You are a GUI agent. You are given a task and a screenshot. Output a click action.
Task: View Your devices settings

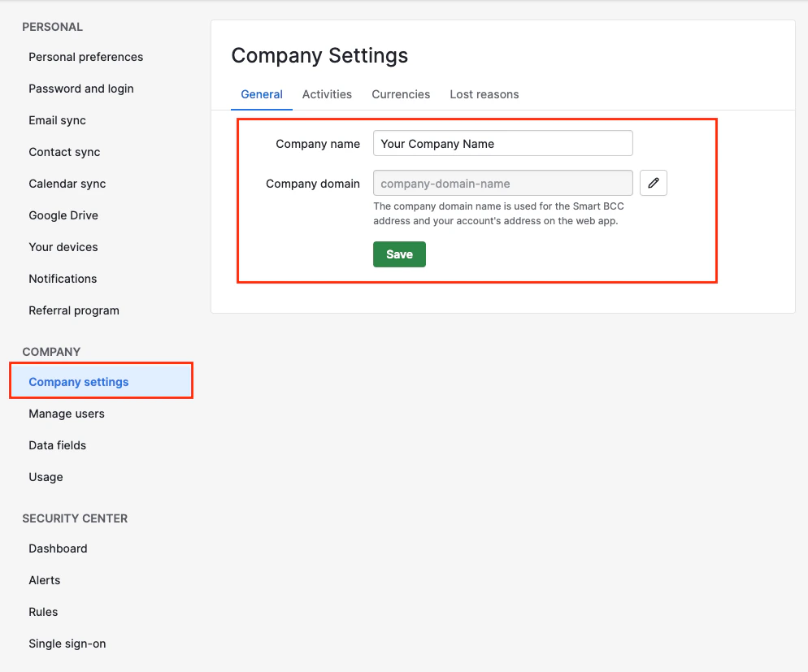pyautogui.click(x=63, y=247)
